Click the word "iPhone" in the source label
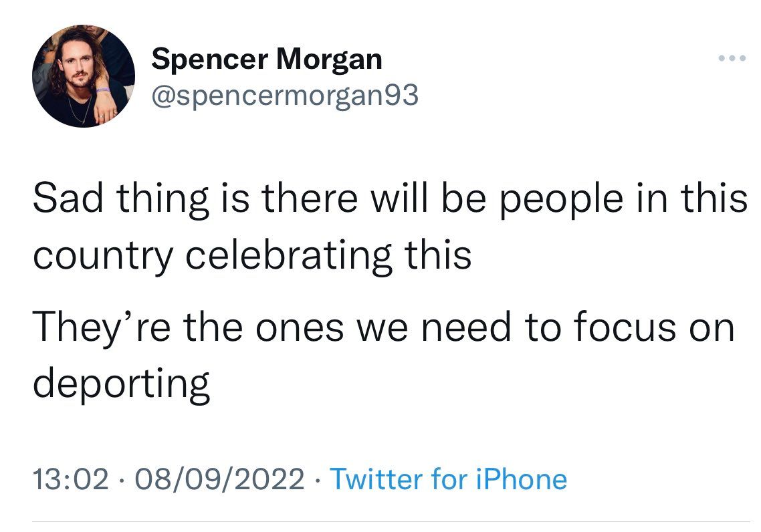Viewport: 761px width, 532px height. pos(521,479)
